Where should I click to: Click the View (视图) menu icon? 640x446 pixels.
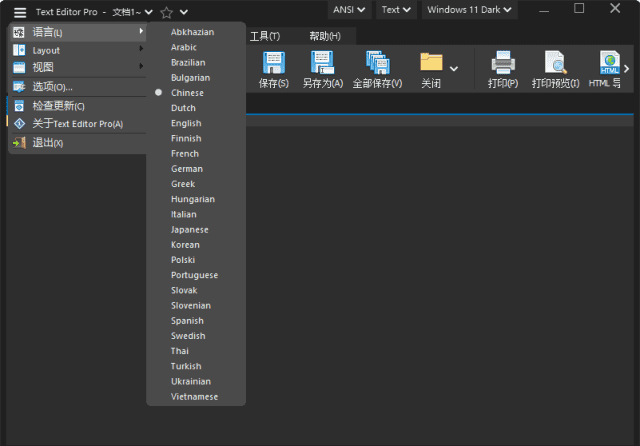[x=19, y=67]
